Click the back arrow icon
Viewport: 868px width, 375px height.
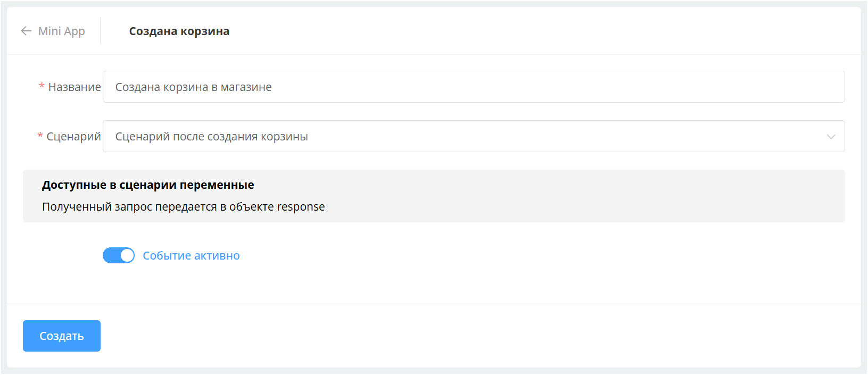[x=26, y=31]
